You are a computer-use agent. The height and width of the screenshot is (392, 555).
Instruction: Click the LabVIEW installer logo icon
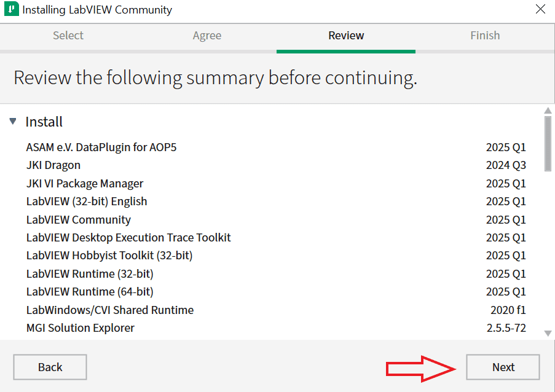[x=10, y=10]
